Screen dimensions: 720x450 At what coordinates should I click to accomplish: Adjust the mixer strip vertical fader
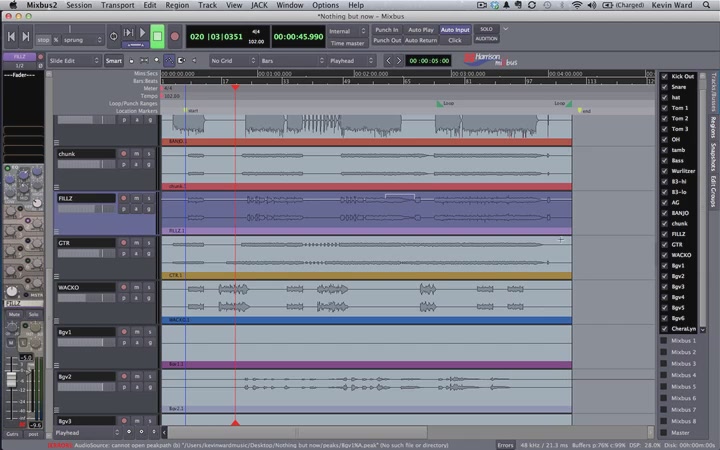11,380
